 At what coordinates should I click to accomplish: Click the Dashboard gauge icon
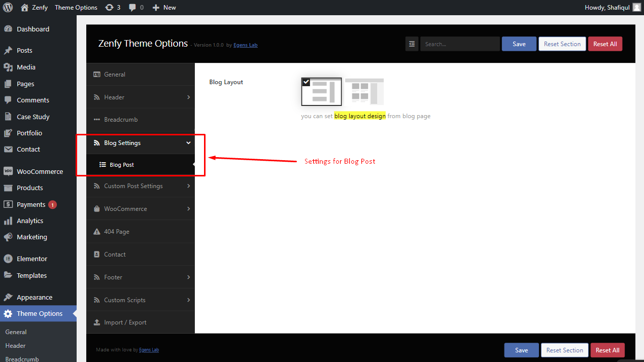(8, 29)
